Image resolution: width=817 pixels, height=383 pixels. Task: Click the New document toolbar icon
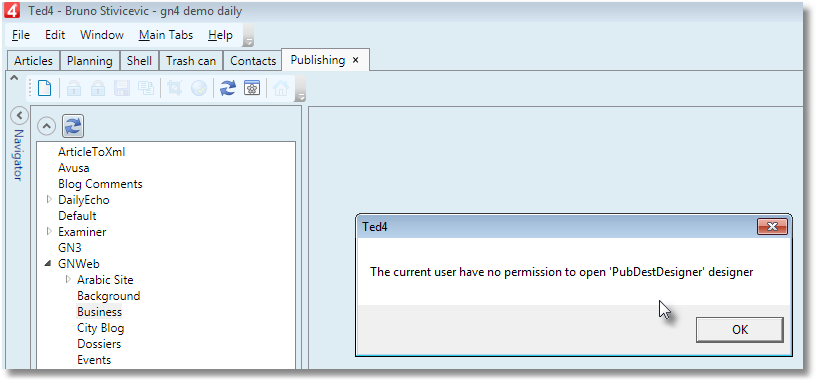(x=45, y=89)
